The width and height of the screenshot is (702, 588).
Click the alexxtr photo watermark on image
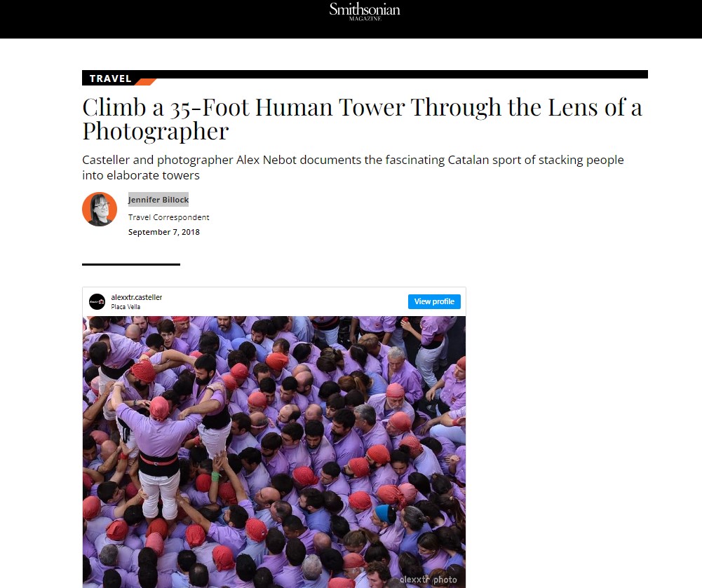pos(428,580)
